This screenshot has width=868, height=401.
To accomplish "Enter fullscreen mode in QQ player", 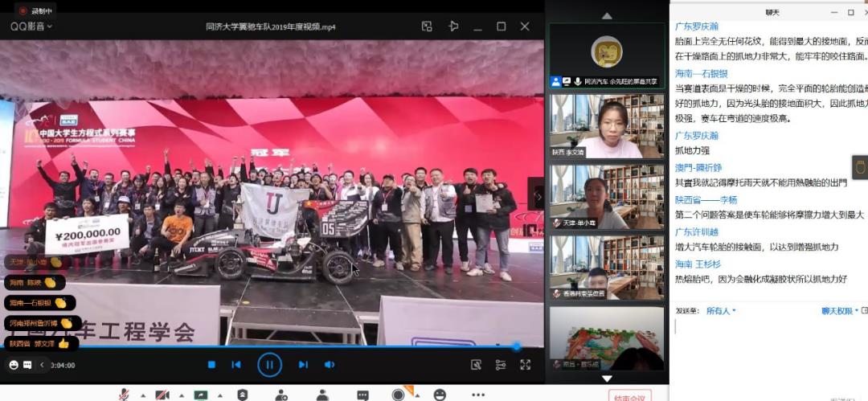I will tap(525, 365).
